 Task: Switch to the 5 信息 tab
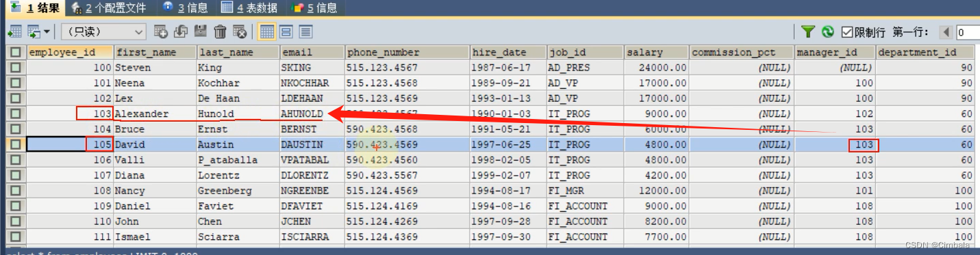point(314,8)
